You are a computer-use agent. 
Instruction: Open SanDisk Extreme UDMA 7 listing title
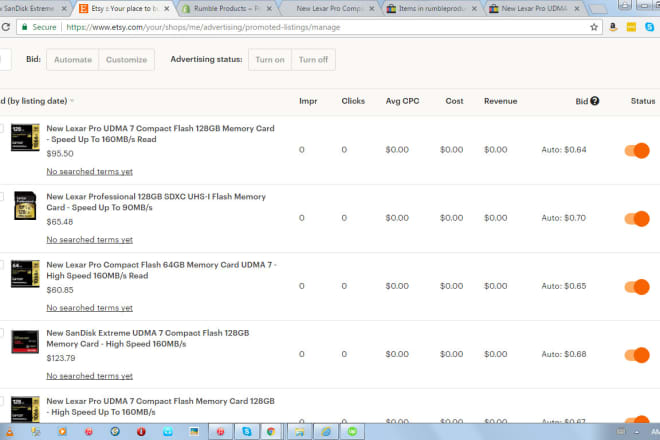click(148, 339)
